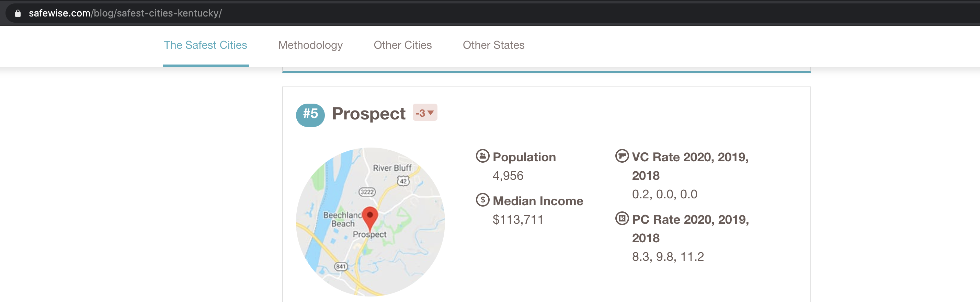Image resolution: width=980 pixels, height=302 pixels.
Task: Click Route 42 shield on map
Action: 403,181
